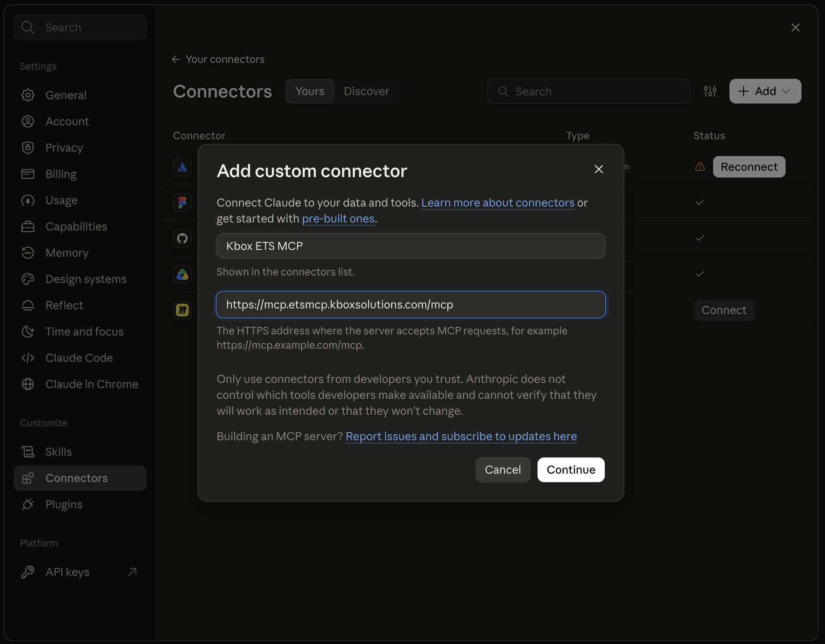Click the Claude in Chrome globe icon
Viewport: 825px width, 644px height.
point(28,384)
